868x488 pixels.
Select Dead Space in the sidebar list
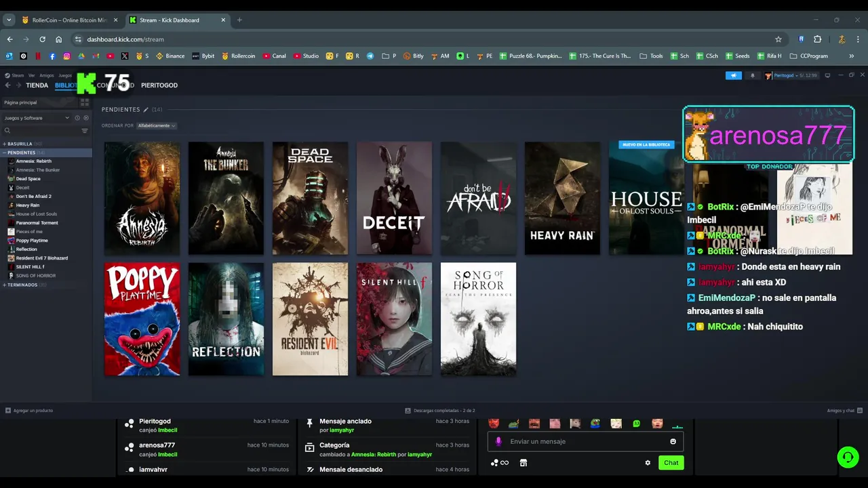point(28,179)
